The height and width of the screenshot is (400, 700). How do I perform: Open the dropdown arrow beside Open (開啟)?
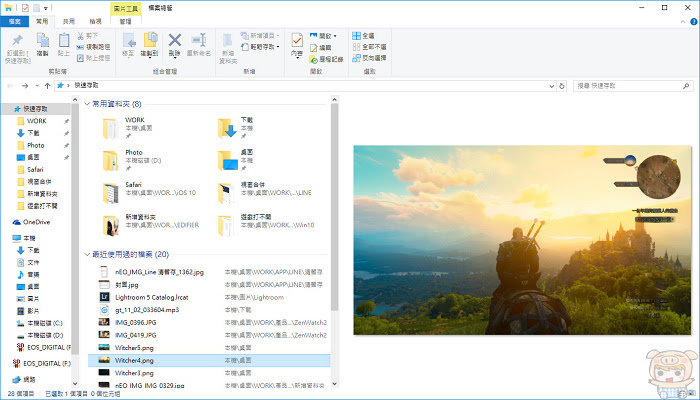coord(335,36)
